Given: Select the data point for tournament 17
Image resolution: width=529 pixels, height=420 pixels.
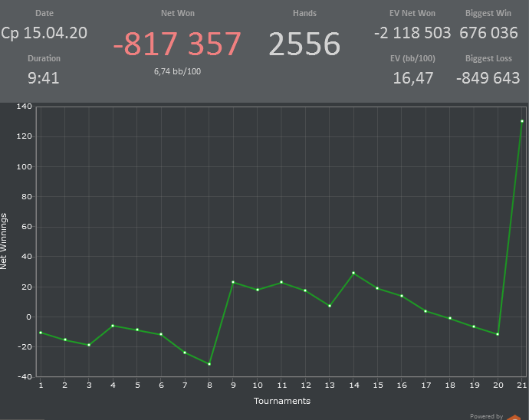Looking at the screenshot, I should [426, 311].
